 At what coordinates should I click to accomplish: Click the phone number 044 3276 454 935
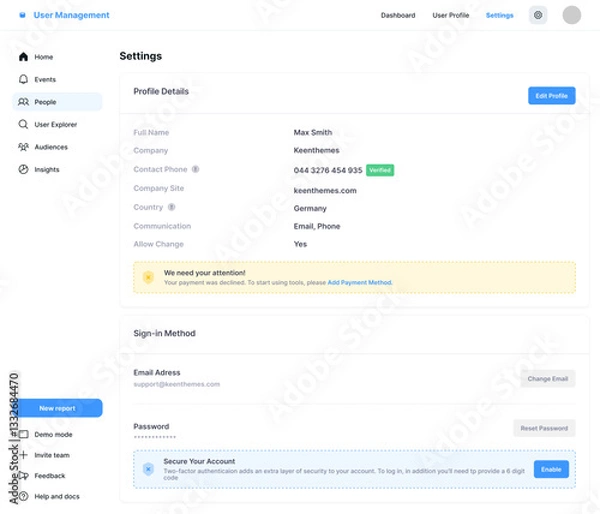click(328, 170)
